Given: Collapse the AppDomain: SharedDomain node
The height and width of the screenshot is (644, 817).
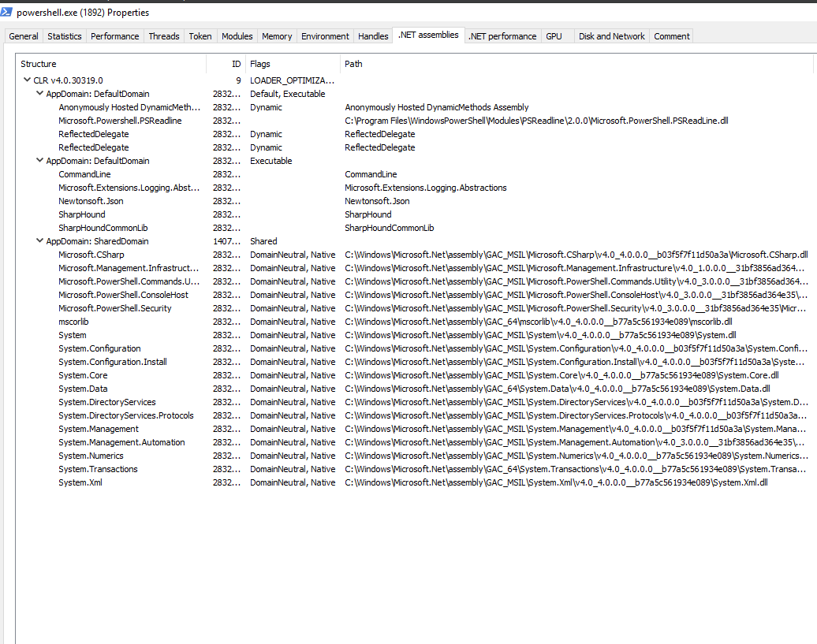Looking at the screenshot, I should [39, 240].
